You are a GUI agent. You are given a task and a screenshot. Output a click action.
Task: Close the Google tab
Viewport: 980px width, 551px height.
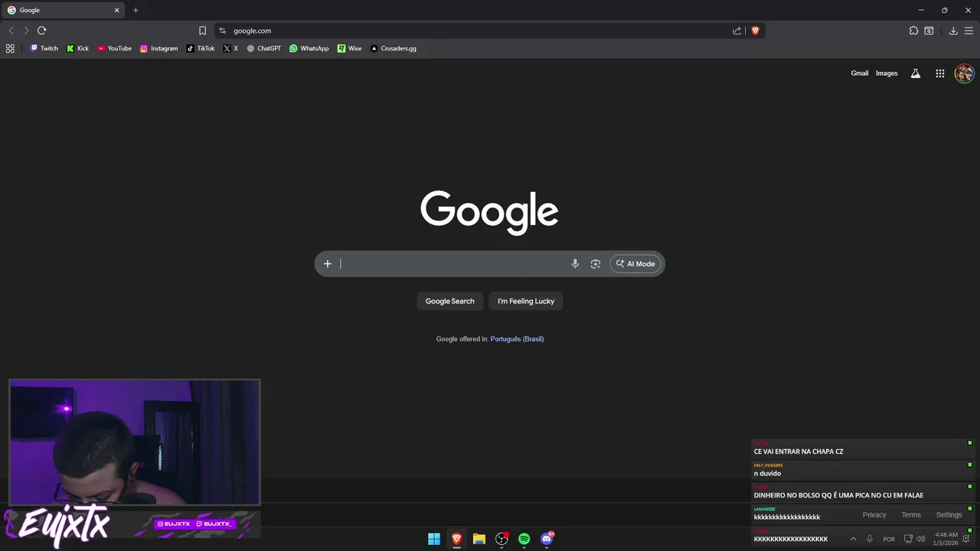click(117, 10)
